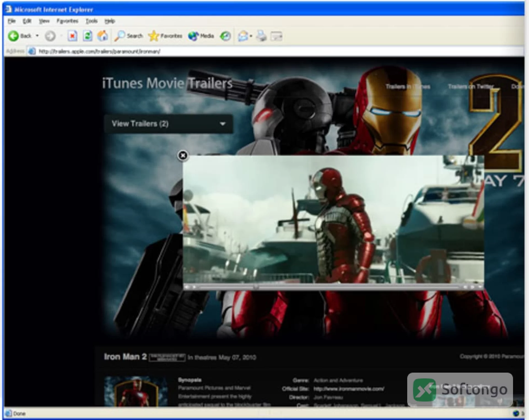This screenshot has width=529, height=420.
Task: Open the Back history dropdown arrow
Action: 37,36
